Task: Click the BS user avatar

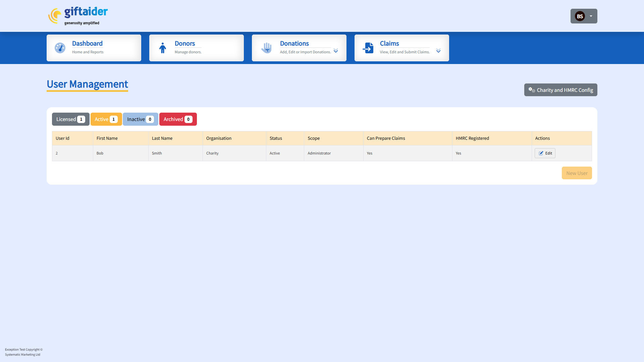Action: point(580,16)
